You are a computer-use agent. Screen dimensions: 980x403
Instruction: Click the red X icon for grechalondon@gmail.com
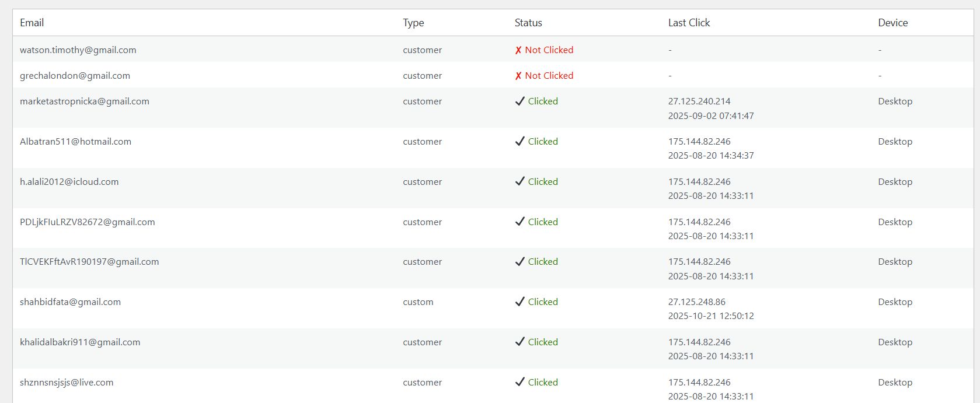(x=518, y=76)
